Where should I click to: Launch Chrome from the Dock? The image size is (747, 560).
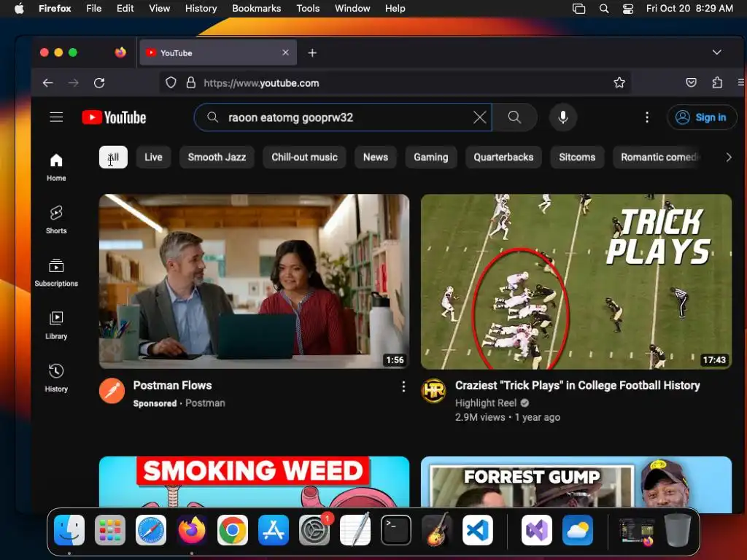tap(233, 530)
